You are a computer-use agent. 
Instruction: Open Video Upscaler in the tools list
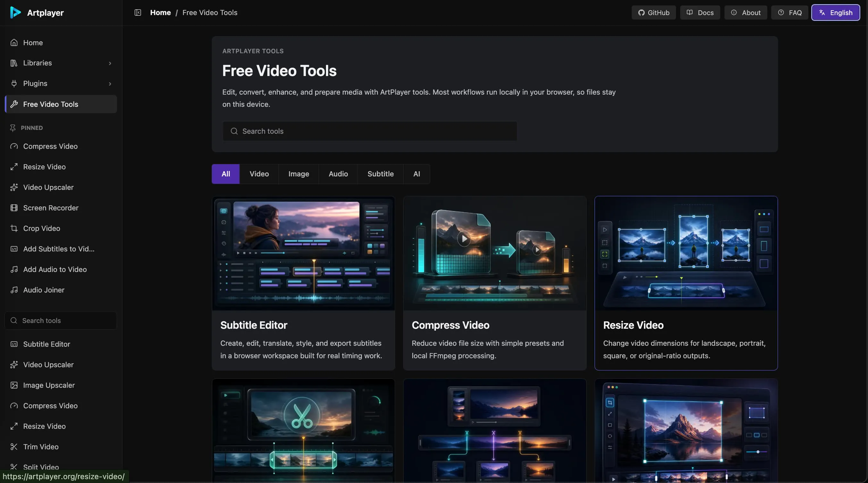61,365
